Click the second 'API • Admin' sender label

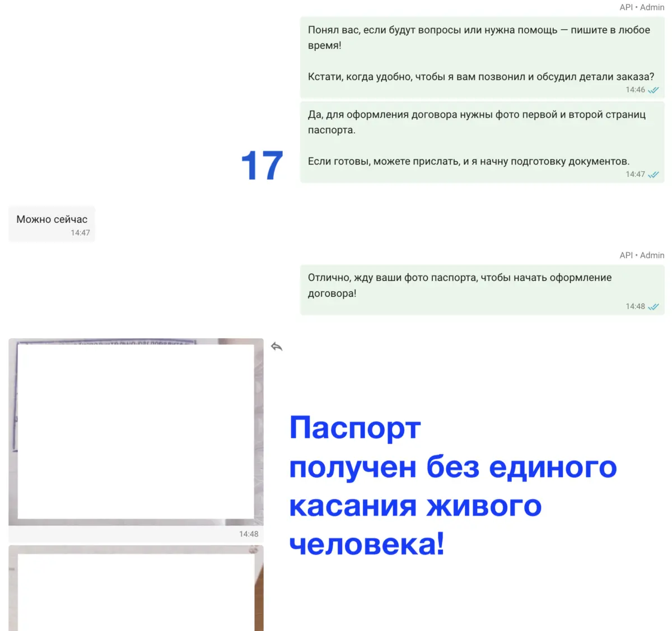[641, 255]
